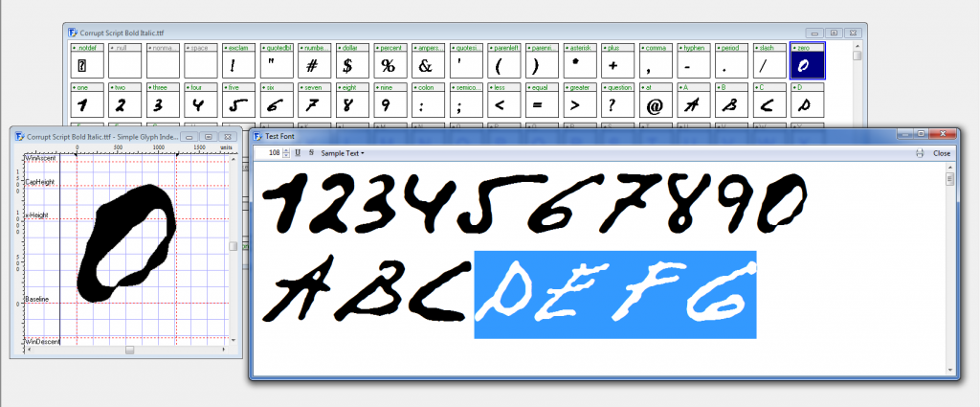This screenshot has height=407, width=980.
Task: Select the less glyph cell
Action: click(503, 100)
